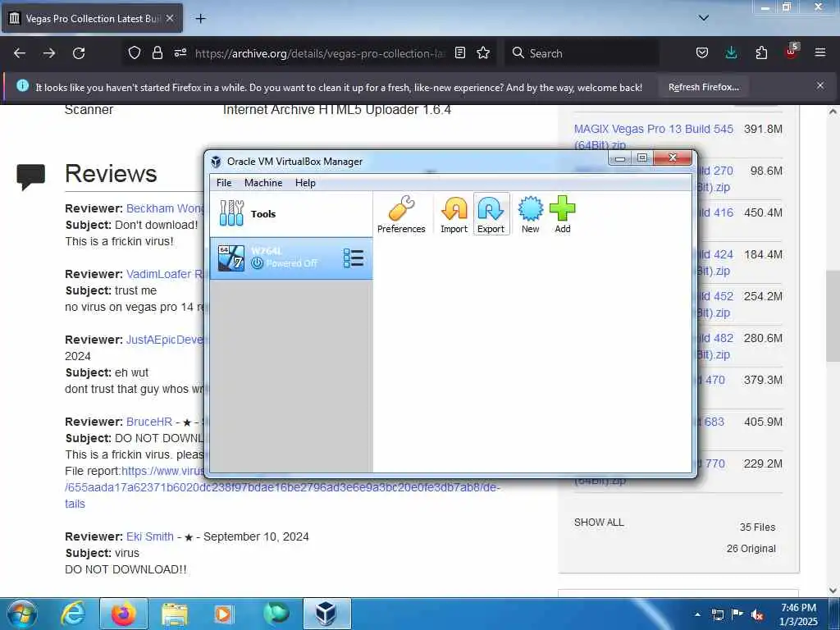Screen dimensions: 840x630
Task: Launch Internet Explorer from taskbar
Action: click(73, 614)
